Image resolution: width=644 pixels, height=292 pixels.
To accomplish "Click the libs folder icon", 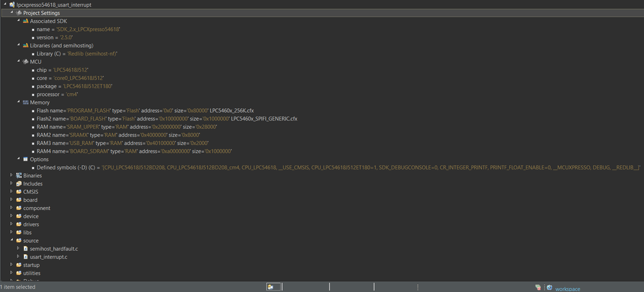I will (x=19, y=233).
